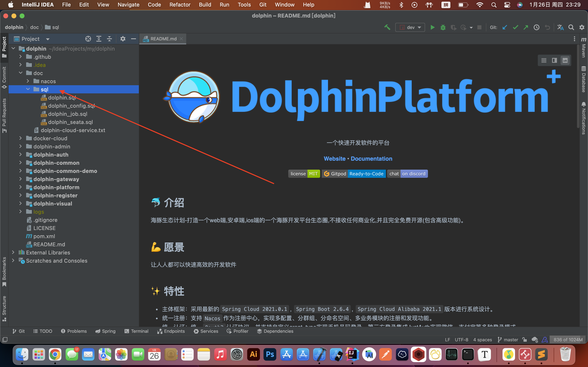
Task: Click the memory indicator 836 of 1024M
Action: [x=568, y=339]
